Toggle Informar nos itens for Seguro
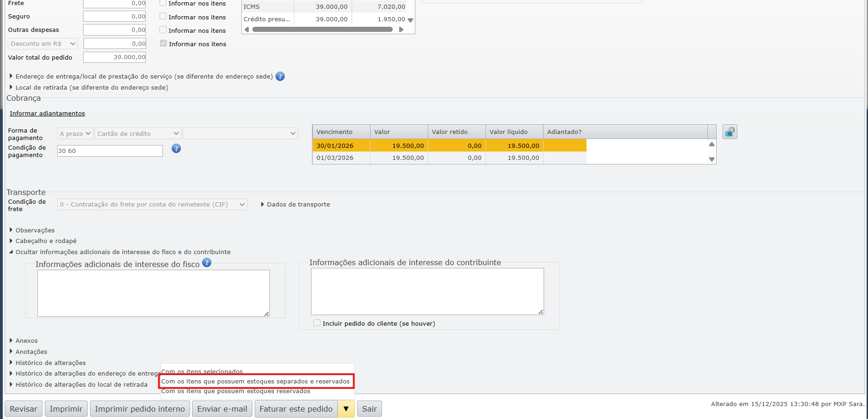Image resolution: width=868 pixels, height=419 pixels. [x=163, y=17]
